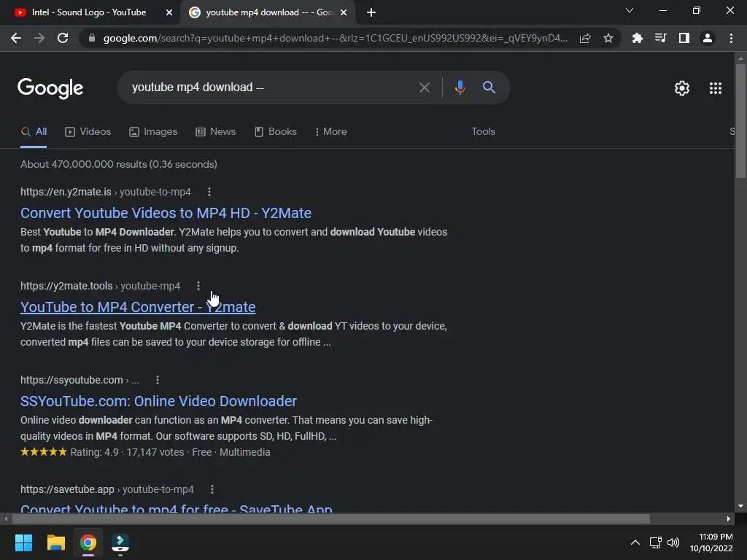Click the Chrome taskbar icon
Image resolution: width=747 pixels, height=560 pixels.
coord(88,542)
